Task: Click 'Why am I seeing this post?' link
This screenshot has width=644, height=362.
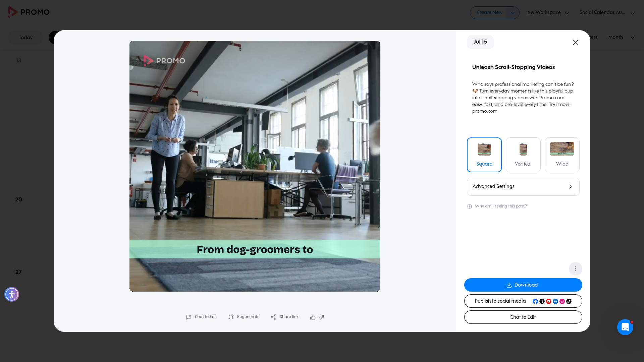Action: [501, 206]
